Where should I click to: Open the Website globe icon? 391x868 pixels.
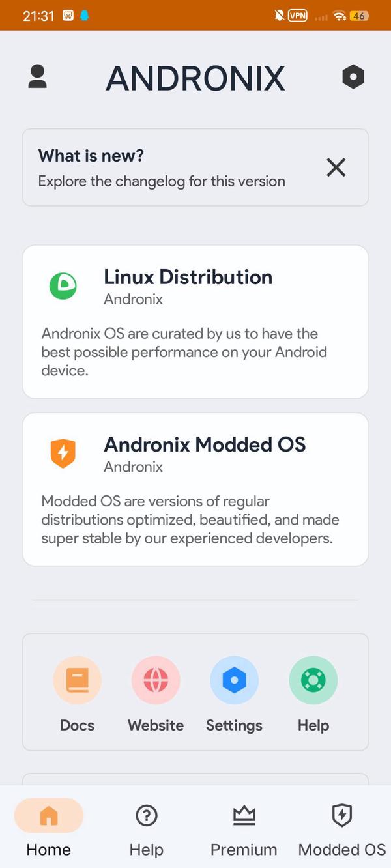(155, 680)
